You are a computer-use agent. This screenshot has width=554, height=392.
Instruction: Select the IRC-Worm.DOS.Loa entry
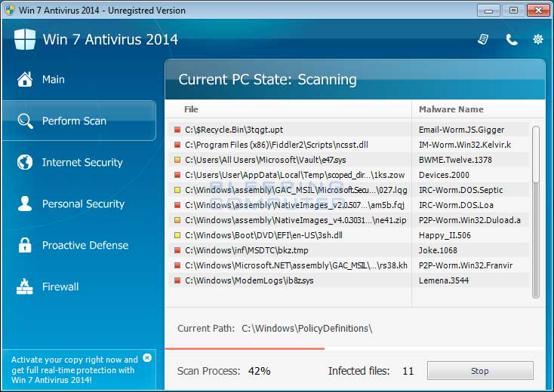click(x=456, y=205)
